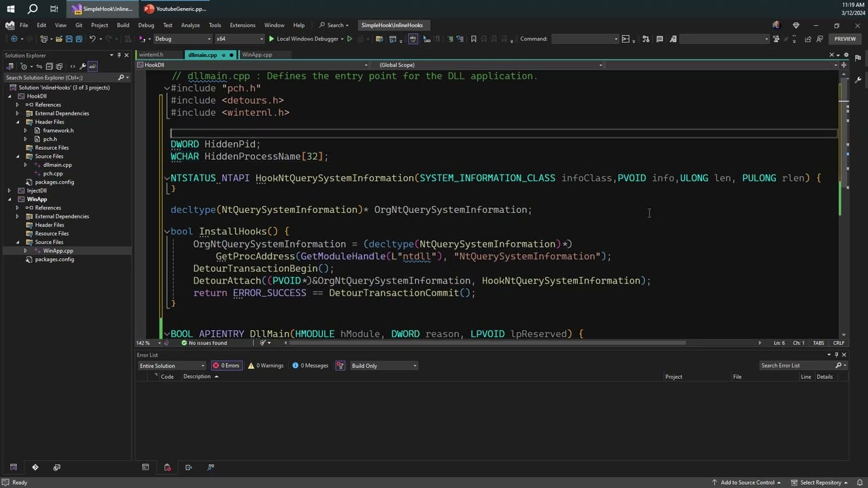Click the Open File folder icon
Viewport: 868px width, 488px height.
[59, 39]
